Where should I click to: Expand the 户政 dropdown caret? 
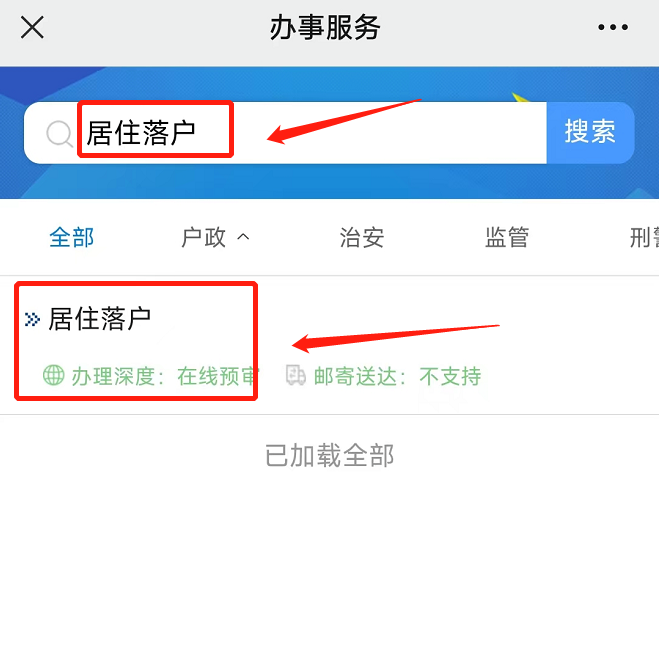tap(243, 237)
